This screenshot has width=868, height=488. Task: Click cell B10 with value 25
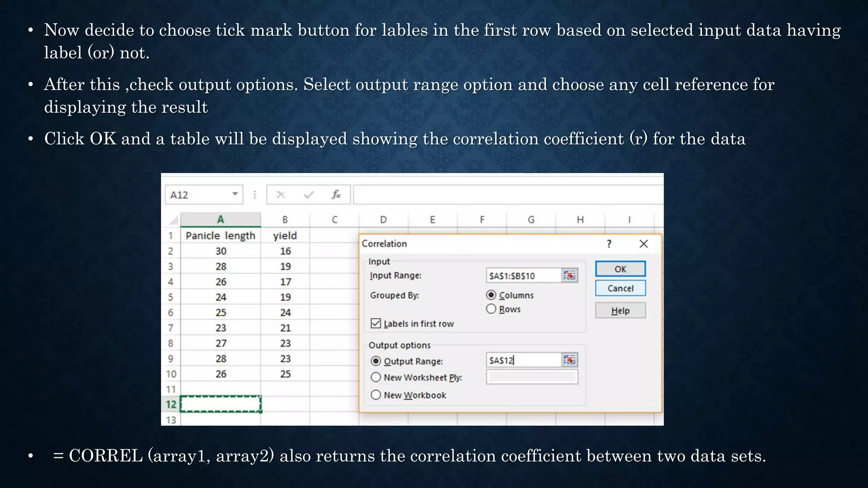(285, 374)
